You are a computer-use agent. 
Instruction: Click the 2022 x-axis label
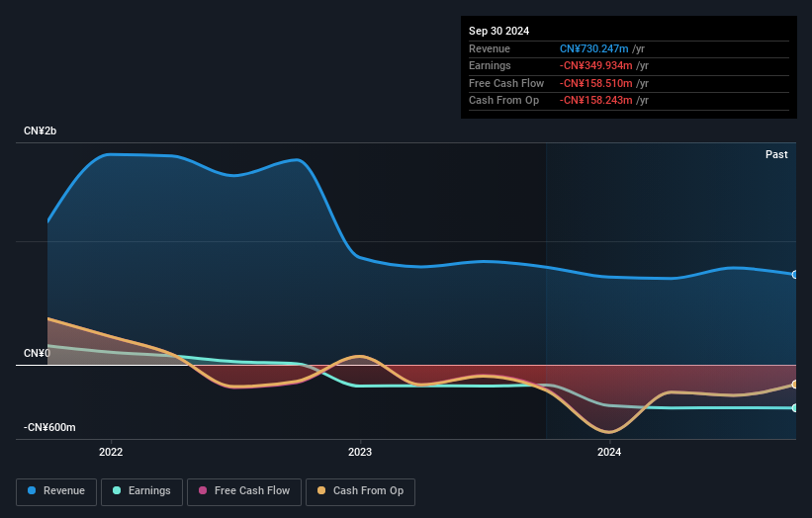coord(111,453)
